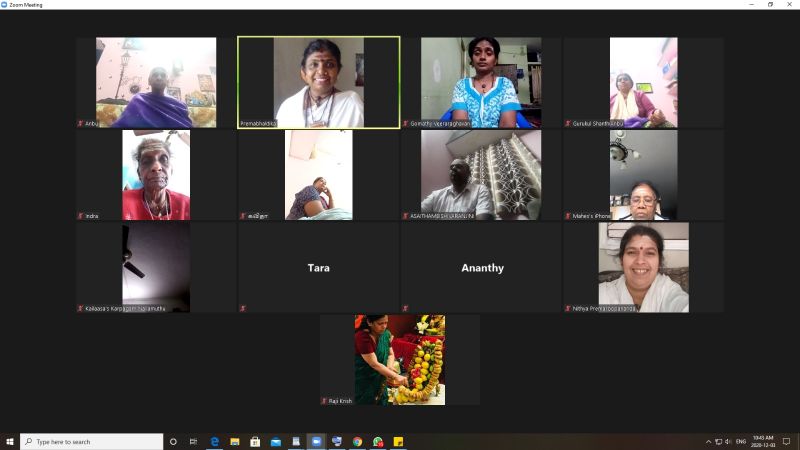800x450 pixels.
Task: Open File Explorer from the taskbar
Action: [x=235, y=441]
